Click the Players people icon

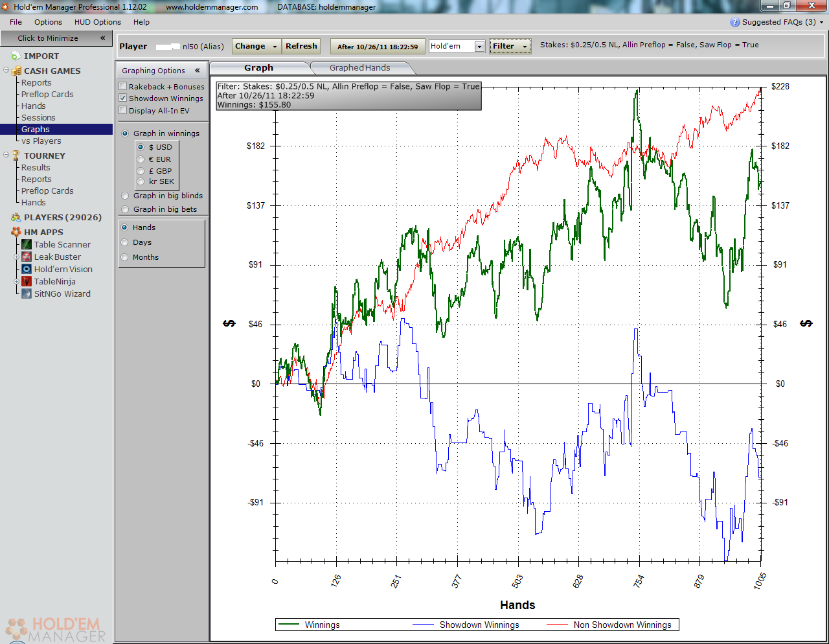pyautogui.click(x=16, y=217)
